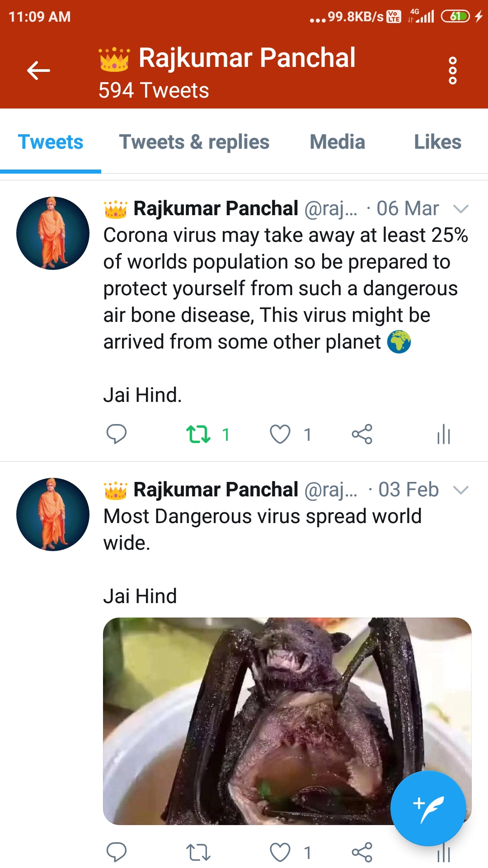Open the bat photo in the 03 Feb tweet

287,721
